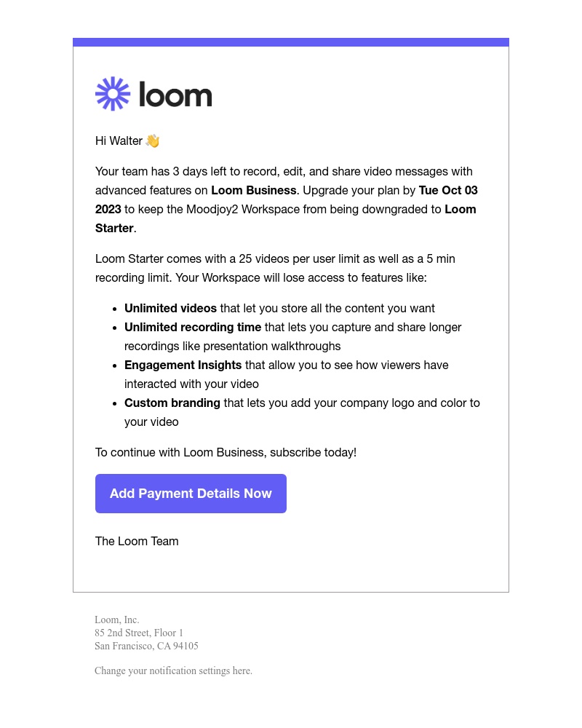Image resolution: width=582 pixels, height=728 pixels.
Task: Click the 'Engagement Insights' bullet item
Action: click(183, 365)
